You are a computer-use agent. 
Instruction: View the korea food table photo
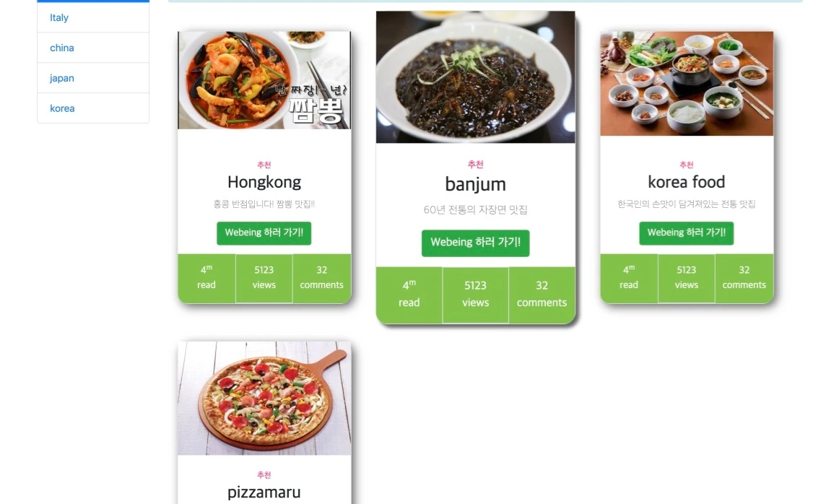click(687, 84)
